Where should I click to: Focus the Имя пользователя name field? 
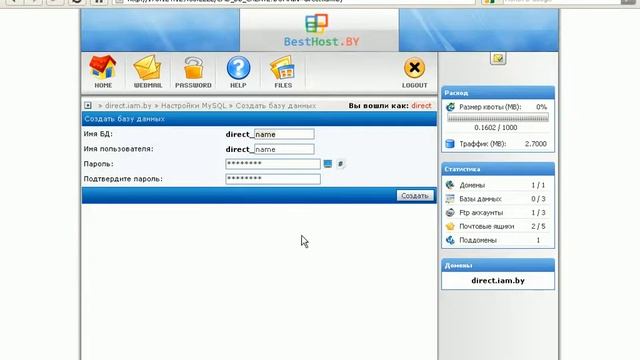284,149
